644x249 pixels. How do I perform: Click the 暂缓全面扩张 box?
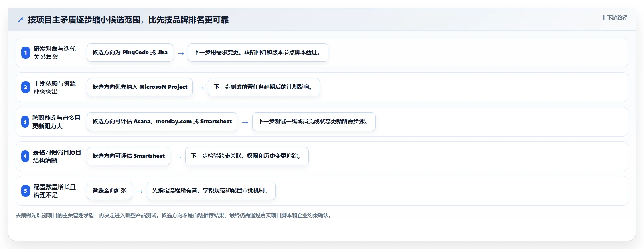[109, 191]
